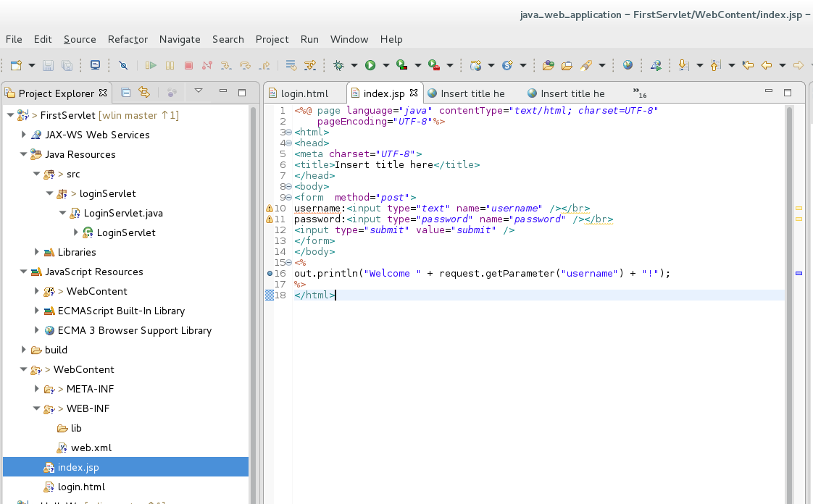The image size is (813, 504).
Task: Expand the META-INF folder
Action: [36, 389]
